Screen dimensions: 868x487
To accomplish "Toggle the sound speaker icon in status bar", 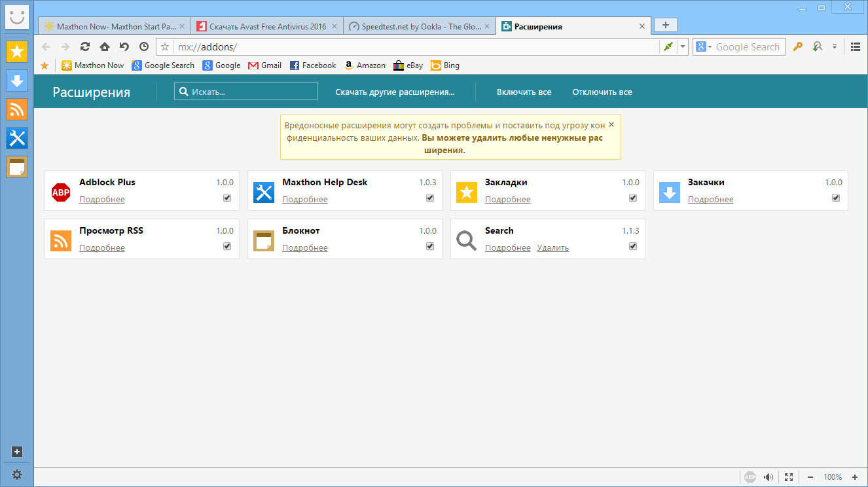I will click(x=769, y=477).
